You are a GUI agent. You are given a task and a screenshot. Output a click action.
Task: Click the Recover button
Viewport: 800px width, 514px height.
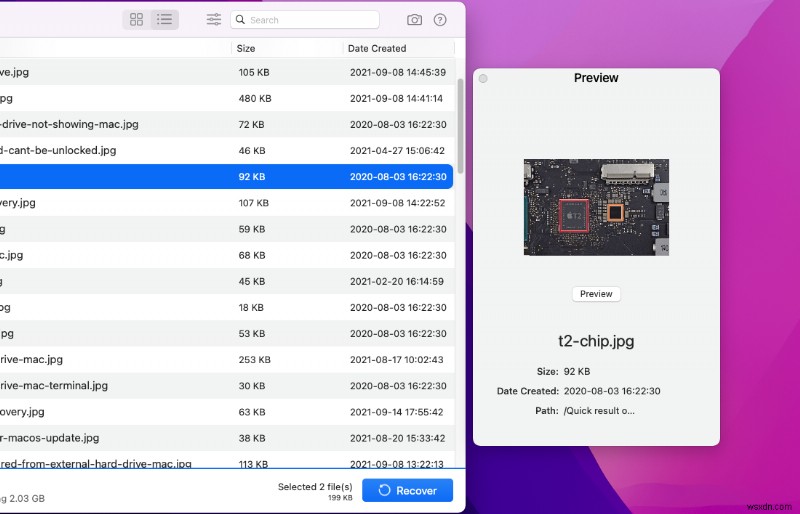pyautogui.click(x=408, y=491)
